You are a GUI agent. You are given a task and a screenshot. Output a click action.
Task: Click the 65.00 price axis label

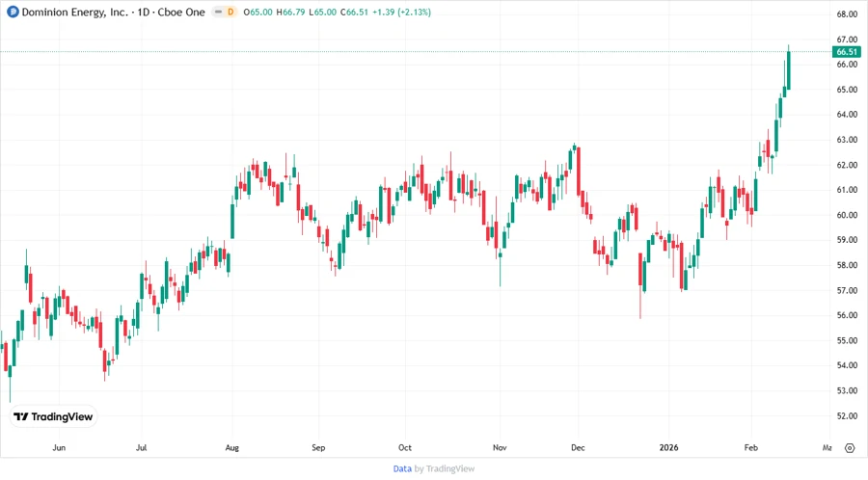(847, 90)
